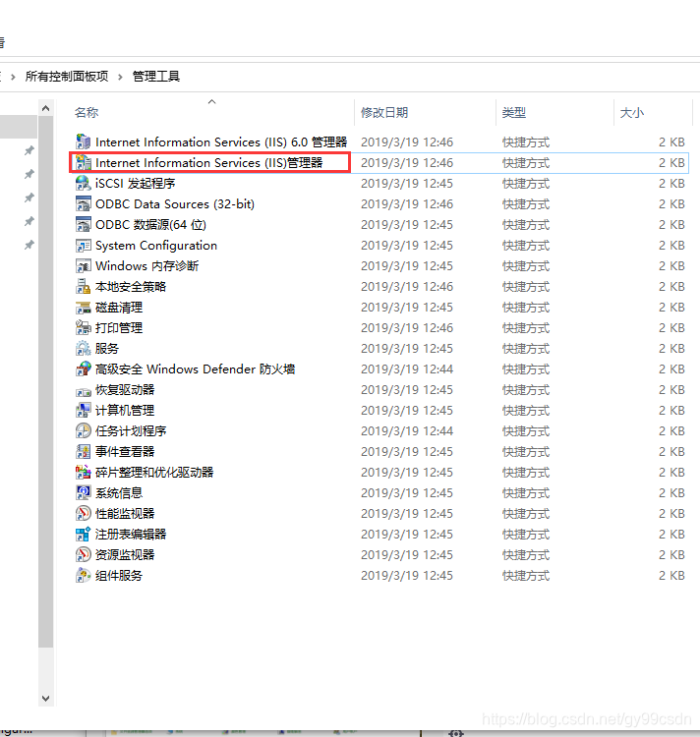Image resolution: width=700 pixels, height=737 pixels.
Task: Click the 资源监视器 icon
Action: 84,554
